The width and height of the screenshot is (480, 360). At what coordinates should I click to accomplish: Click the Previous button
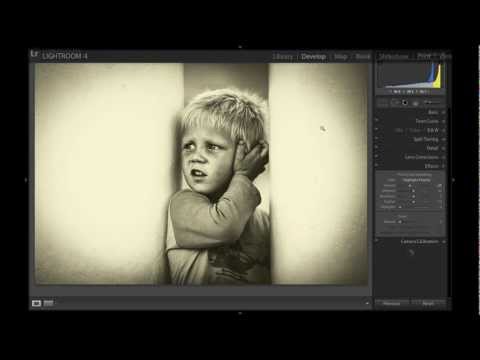point(392,303)
